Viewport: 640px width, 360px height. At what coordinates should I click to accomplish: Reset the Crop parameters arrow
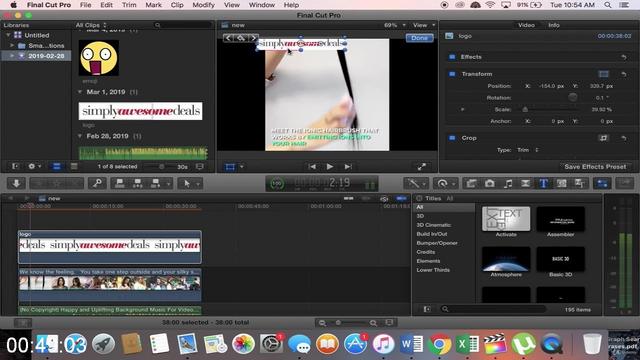pyautogui.click(x=624, y=138)
